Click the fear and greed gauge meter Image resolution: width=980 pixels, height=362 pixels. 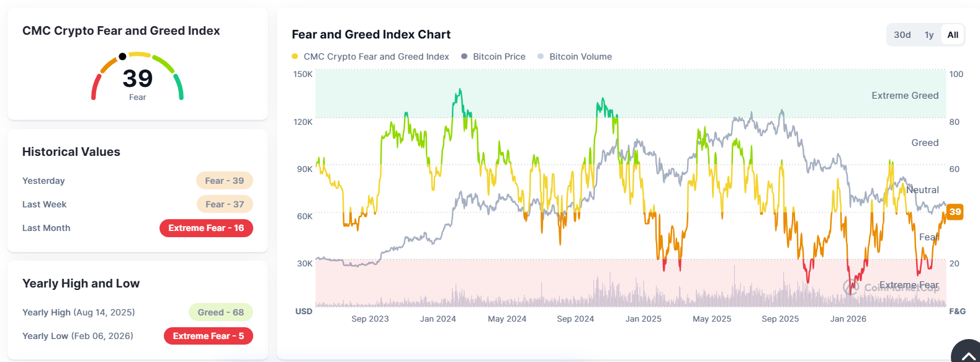pyautogui.click(x=137, y=76)
